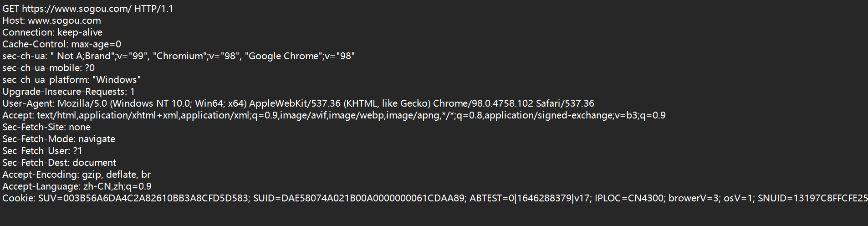This screenshot has width=868, height=226.
Task: Click the Upgrade-Insecure-Requests header
Action: (x=68, y=92)
